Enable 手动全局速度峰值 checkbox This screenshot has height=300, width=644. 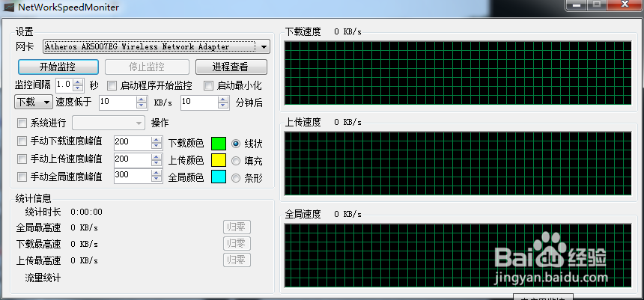pos(22,177)
